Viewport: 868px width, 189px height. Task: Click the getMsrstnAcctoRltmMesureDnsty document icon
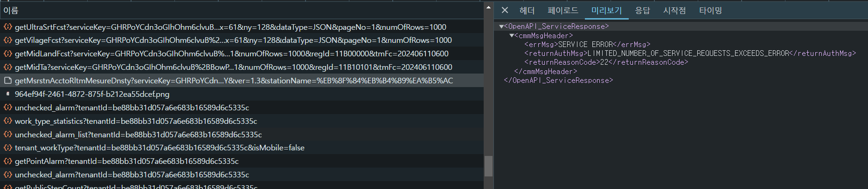click(x=7, y=81)
